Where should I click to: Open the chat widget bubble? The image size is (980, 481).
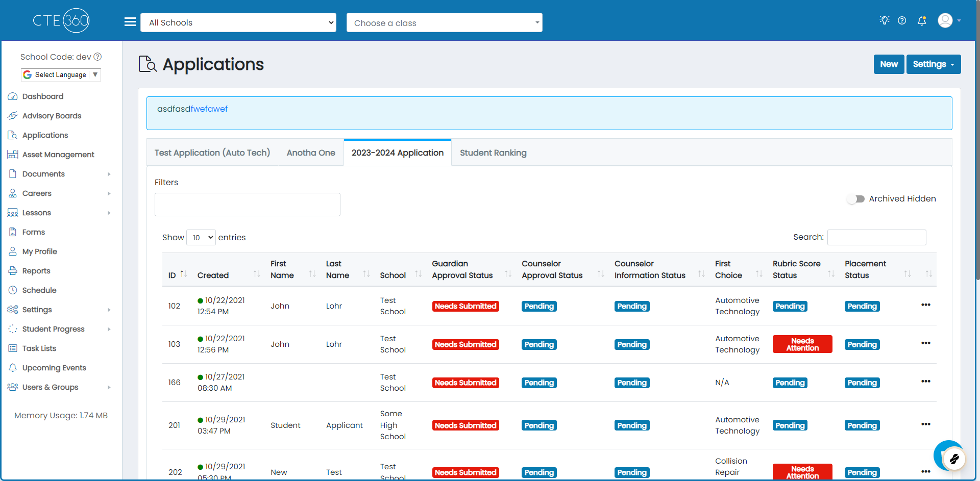949,457
